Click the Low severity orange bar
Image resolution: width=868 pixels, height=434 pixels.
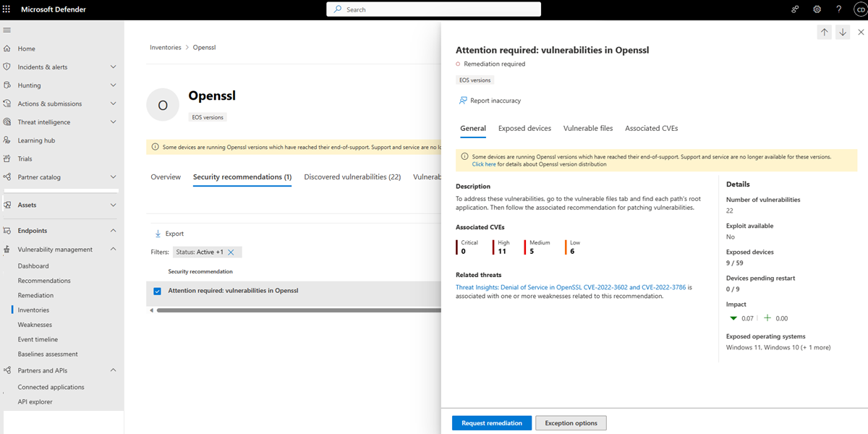(566, 247)
